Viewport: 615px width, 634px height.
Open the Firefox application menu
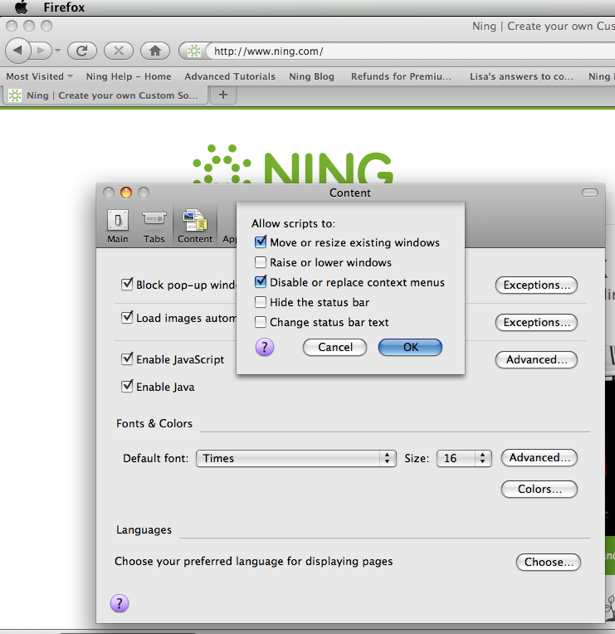[x=64, y=7]
